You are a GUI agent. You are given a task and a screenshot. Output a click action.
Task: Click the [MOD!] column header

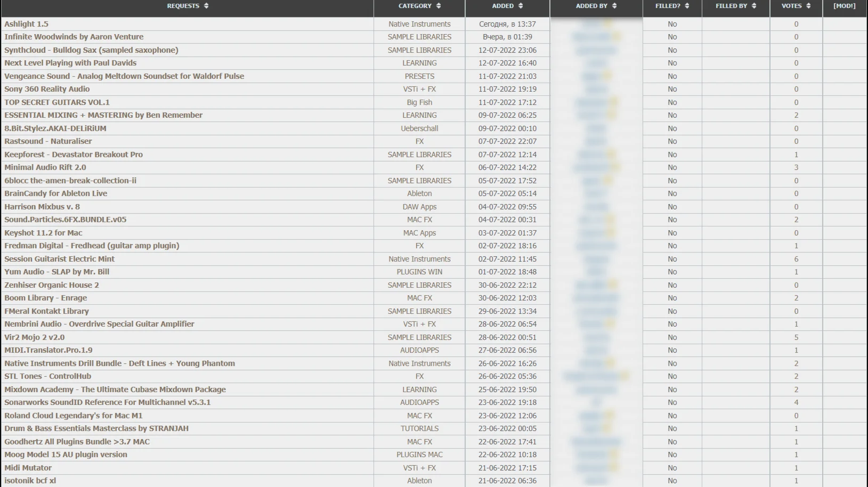844,6
